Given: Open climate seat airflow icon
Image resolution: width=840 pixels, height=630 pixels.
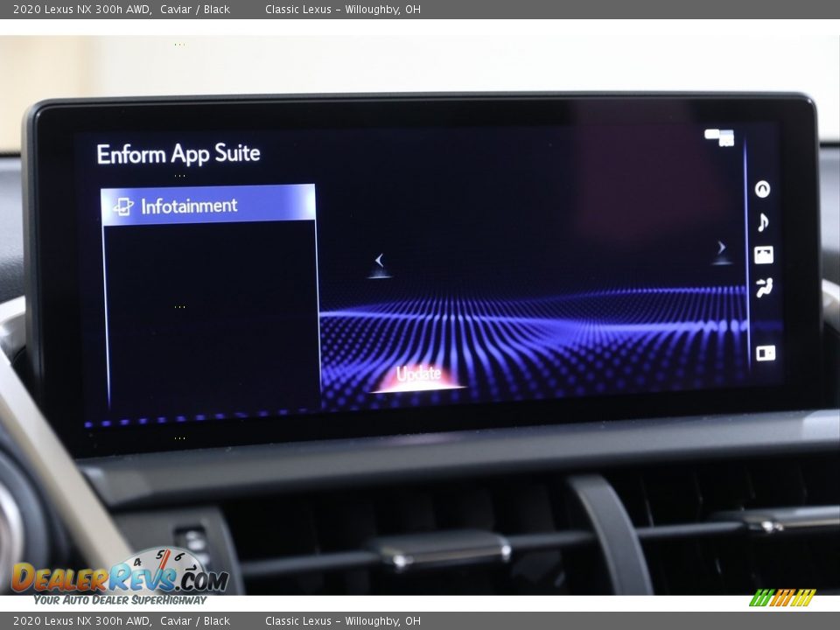Looking at the screenshot, I should pos(765,288).
